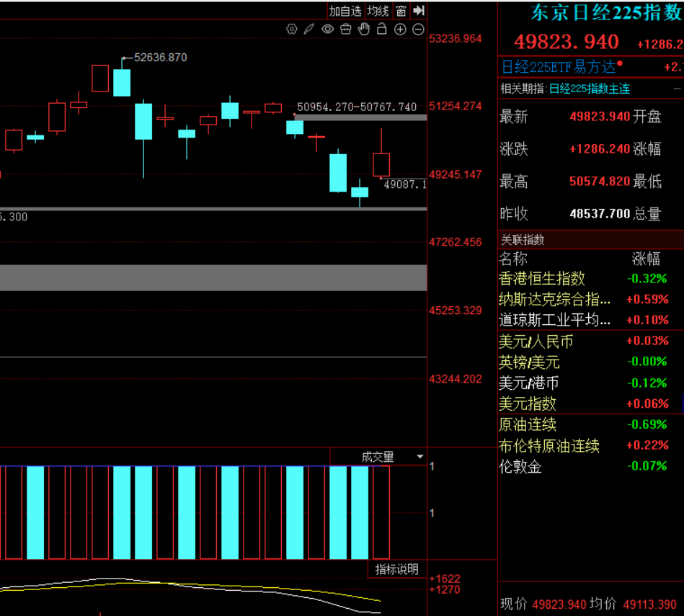Zoom out with the minus icon
684x616 pixels.
click(x=418, y=30)
